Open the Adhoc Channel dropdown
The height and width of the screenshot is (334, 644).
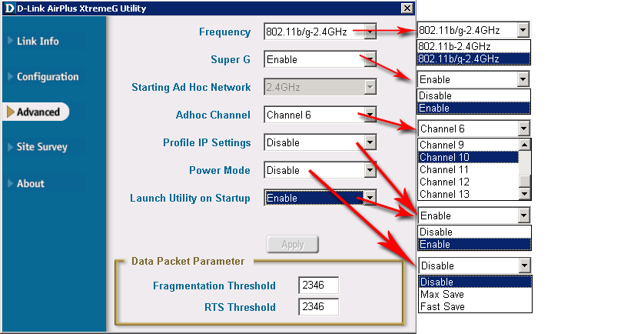370,115
